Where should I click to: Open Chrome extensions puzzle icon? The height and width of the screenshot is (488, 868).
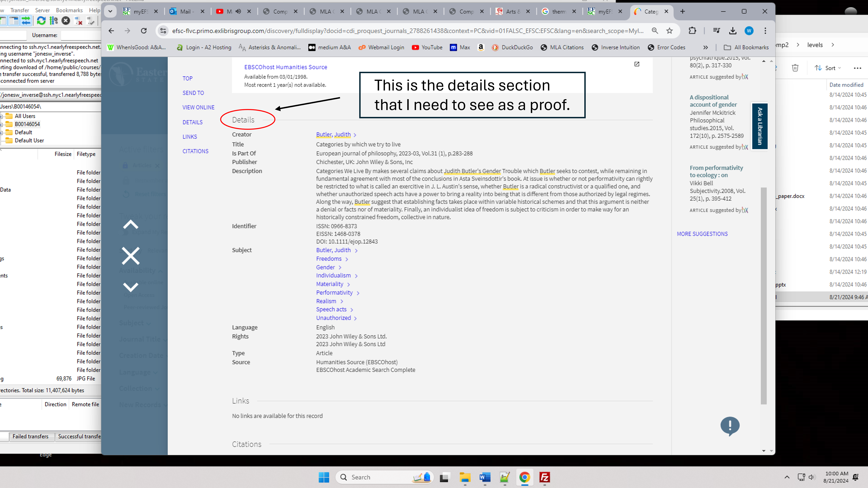point(692,31)
